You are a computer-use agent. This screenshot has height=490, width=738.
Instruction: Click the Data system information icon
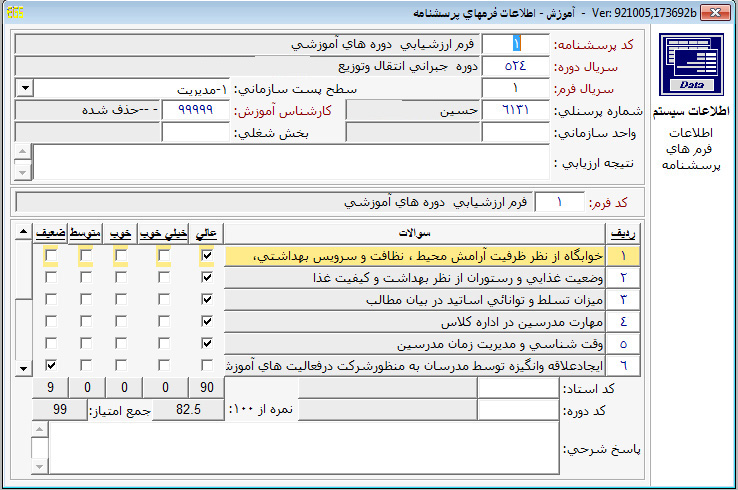click(691, 64)
